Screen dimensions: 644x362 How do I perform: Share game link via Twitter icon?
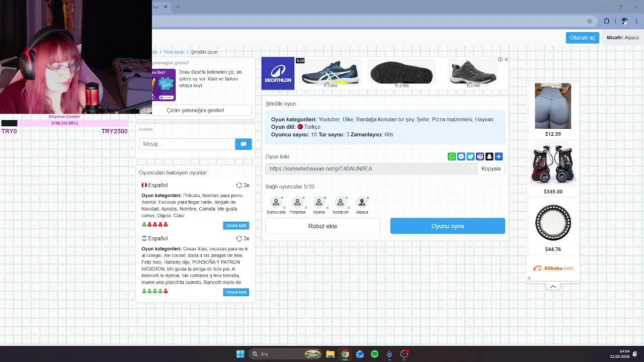(470, 157)
